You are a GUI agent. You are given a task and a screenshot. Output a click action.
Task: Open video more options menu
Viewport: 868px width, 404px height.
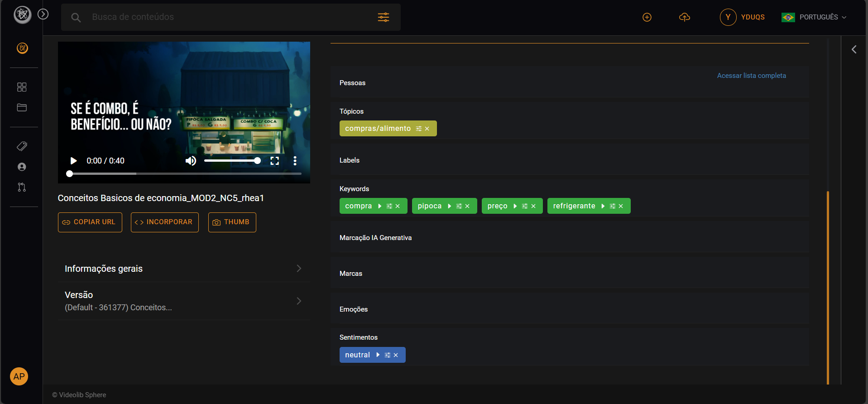295,161
